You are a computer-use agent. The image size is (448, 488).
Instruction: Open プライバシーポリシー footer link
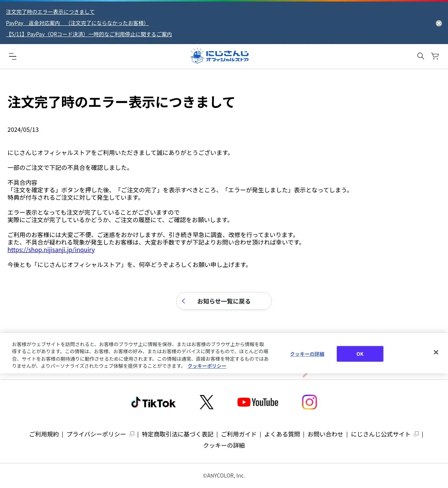click(96, 434)
